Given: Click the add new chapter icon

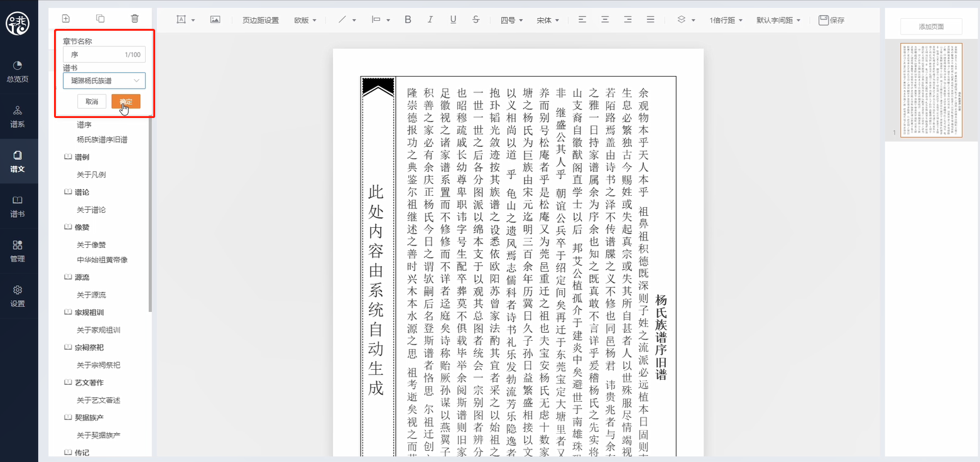Looking at the screenshot, I should tap(66, 19).
